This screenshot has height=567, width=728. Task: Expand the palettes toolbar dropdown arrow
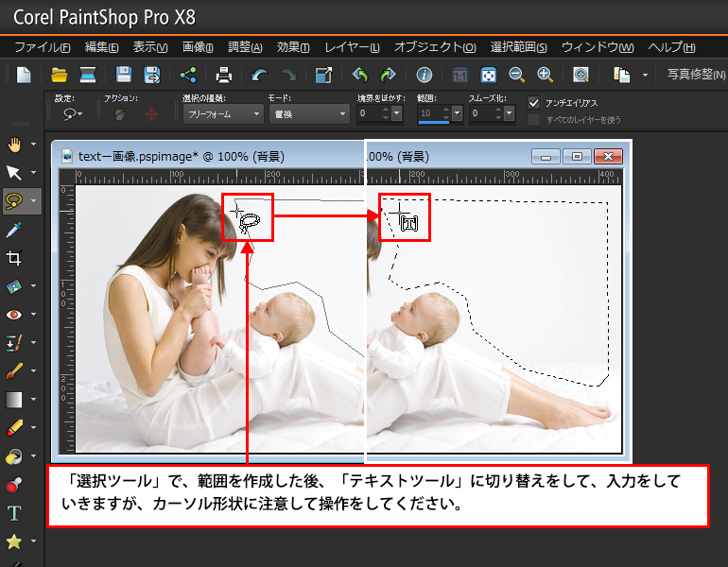pos(645,75)
